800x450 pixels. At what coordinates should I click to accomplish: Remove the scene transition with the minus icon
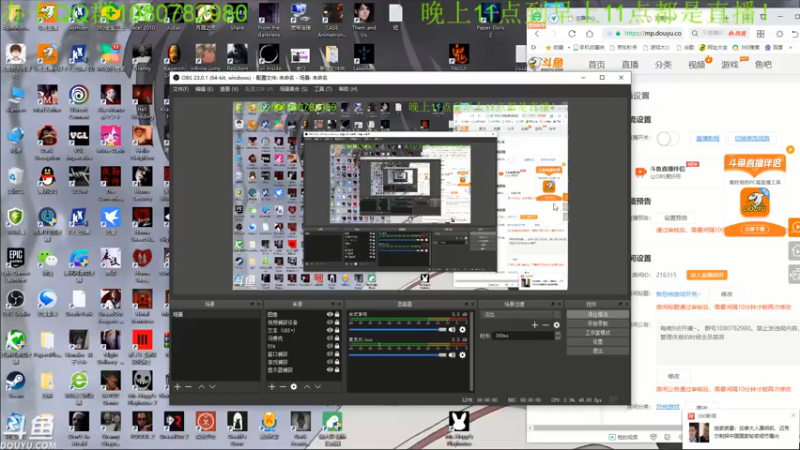[545, 325]
